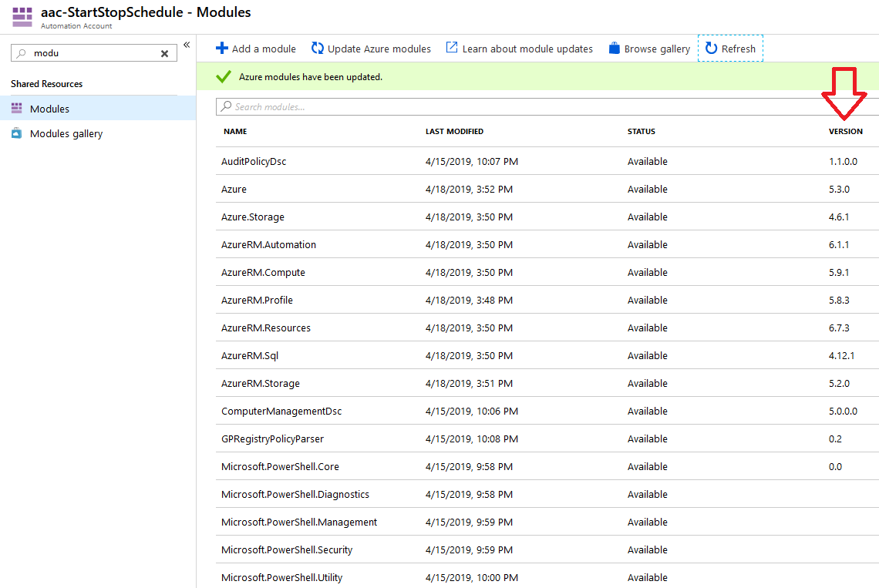
Task: Click the 4/15/2019, 10:08 PM date cell
Action: coord(472,439)
